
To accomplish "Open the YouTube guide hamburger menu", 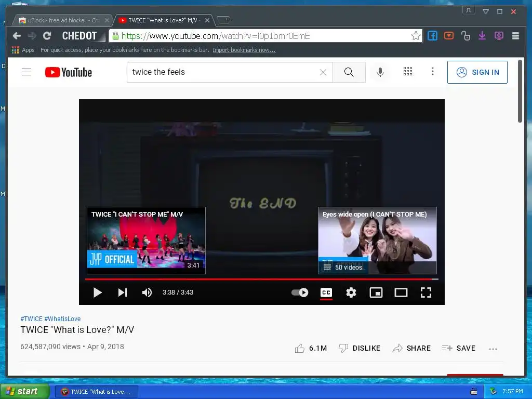I will 26,72.
